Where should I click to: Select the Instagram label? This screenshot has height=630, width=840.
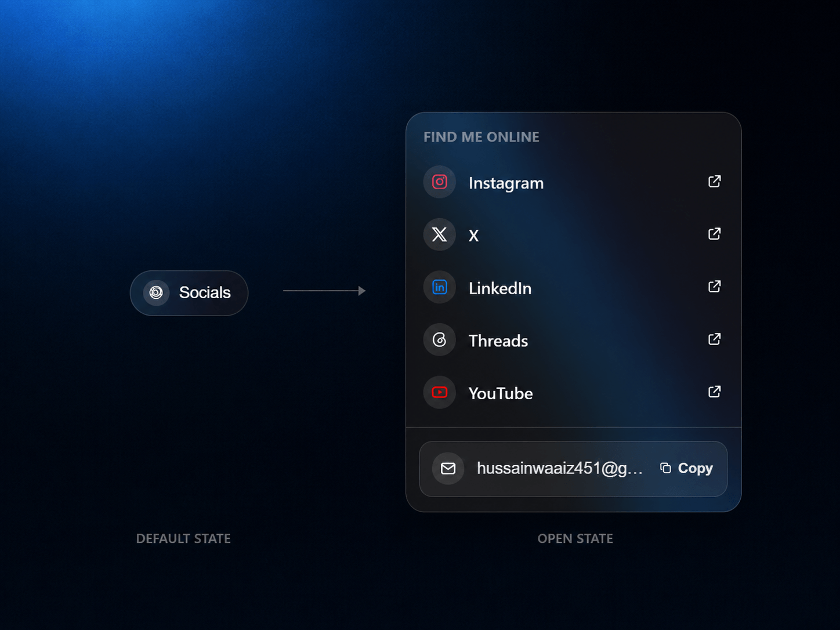click(x=506, y=183)
